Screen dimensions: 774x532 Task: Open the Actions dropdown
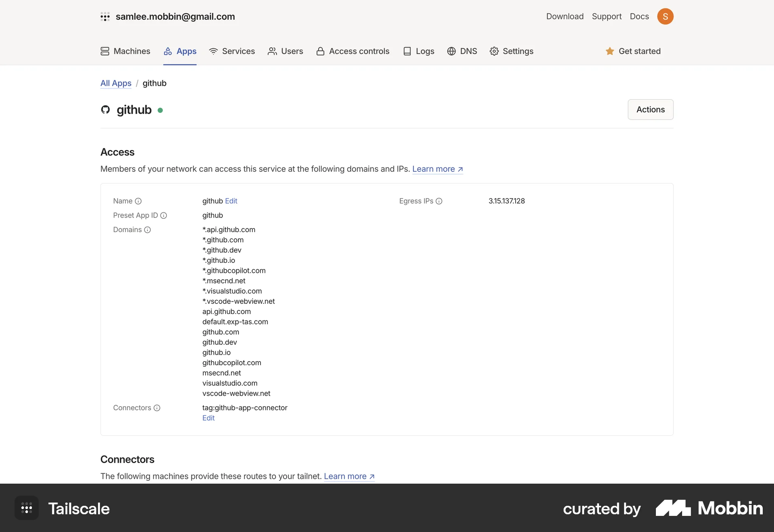(x=651, y=109)
